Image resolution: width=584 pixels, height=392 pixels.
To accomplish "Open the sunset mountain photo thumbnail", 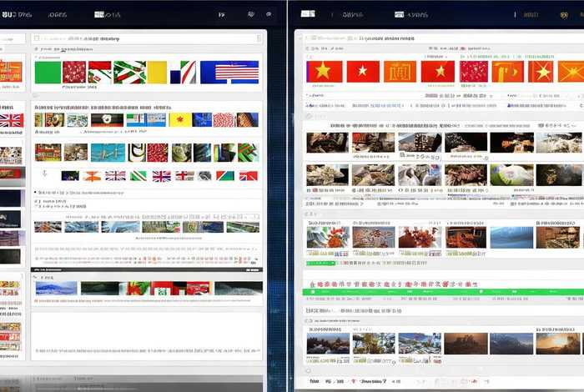I will pyautogui.click(x=556, y=344).
